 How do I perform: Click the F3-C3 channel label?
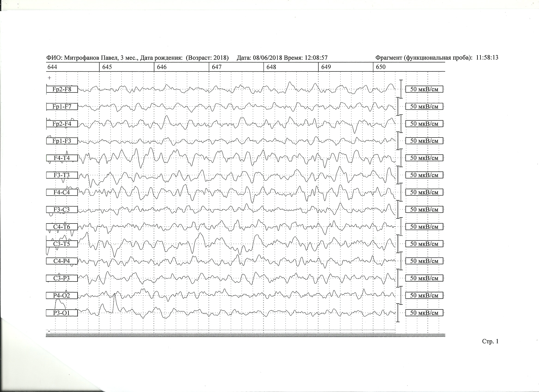coord(62,210)
